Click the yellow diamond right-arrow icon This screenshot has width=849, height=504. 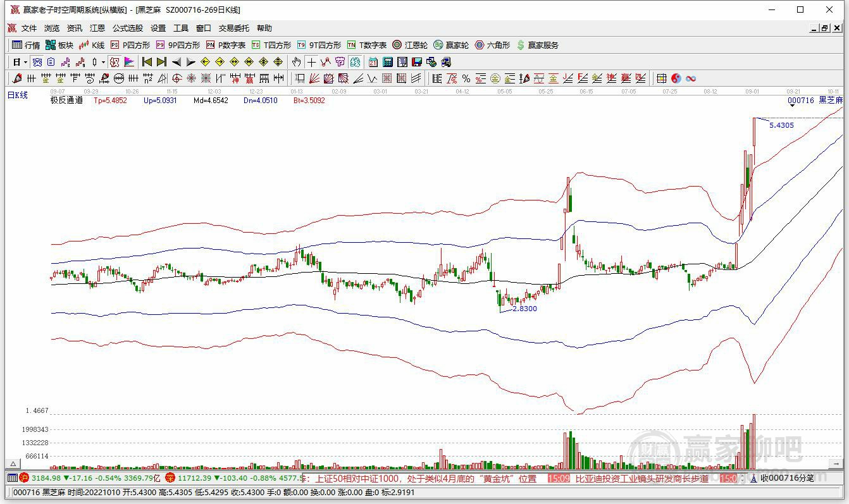[220, 62]
